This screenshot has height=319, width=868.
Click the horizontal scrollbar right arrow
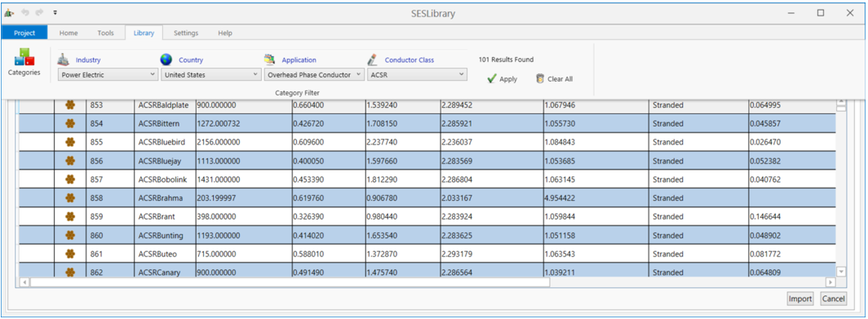pos(830,282)
